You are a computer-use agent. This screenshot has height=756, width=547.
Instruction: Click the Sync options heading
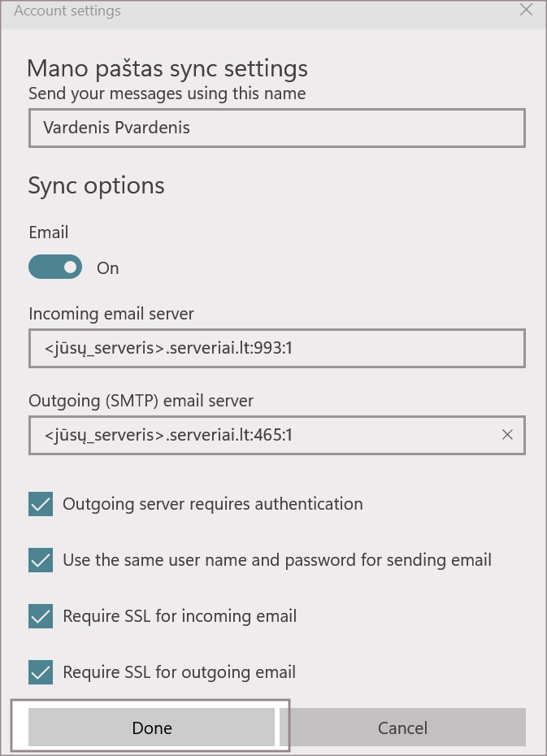(96, 185)
